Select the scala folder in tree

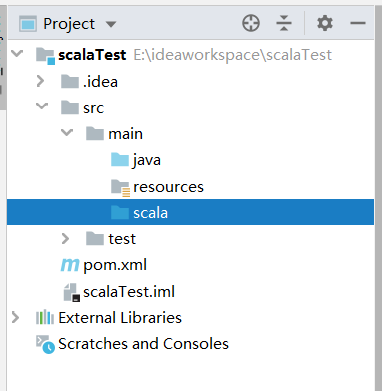[x=190, y=212]
